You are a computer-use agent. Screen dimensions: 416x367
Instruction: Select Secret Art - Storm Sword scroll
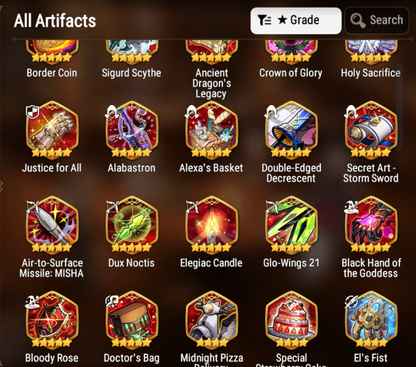pyautogui.click(x=371, y=131)
